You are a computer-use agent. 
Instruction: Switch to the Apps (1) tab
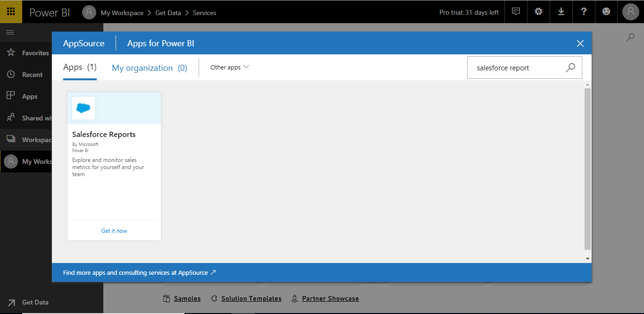[80, 67]
